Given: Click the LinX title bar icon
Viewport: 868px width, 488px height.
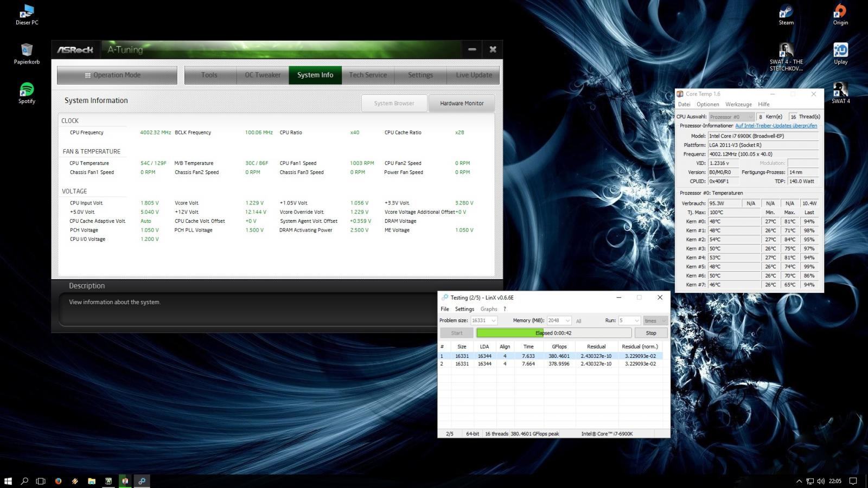Looking at the screenshot, I should pyautogui.click(x=445, y=297).
